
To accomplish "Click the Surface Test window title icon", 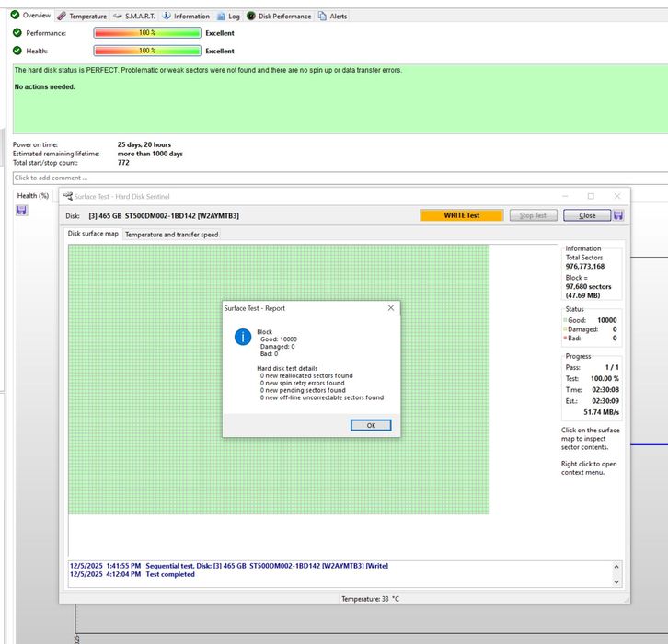I will [68, 196].
